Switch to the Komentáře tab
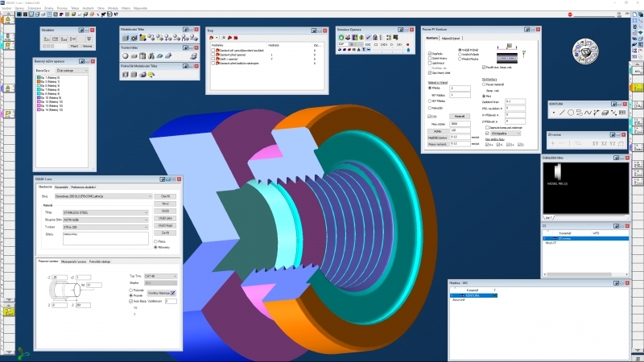Viewport: 644px width, 362px height. [x=60, y=186]
